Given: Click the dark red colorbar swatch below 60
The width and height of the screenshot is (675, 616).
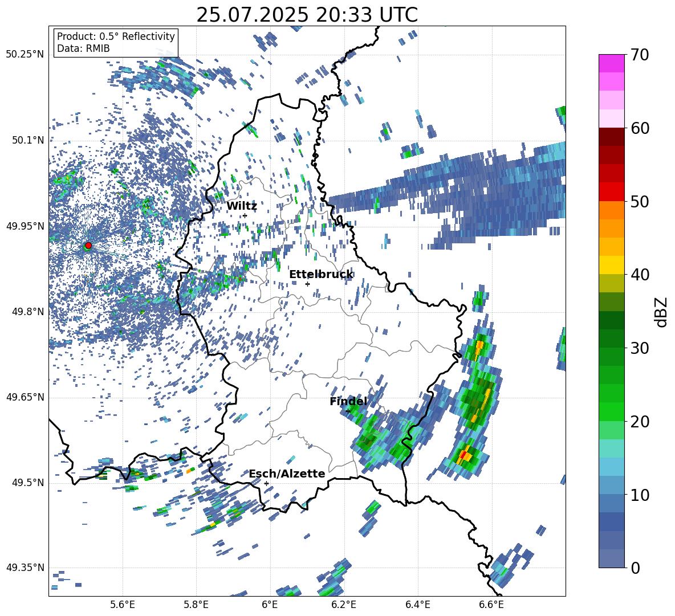Looking at the screenshot, I should coord(611,137).
